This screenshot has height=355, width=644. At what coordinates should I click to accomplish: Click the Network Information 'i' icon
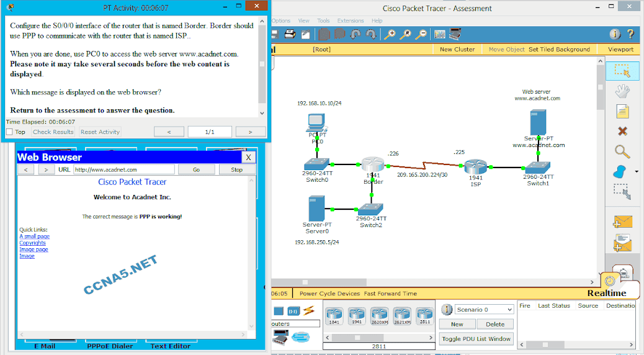pos(615,34)
